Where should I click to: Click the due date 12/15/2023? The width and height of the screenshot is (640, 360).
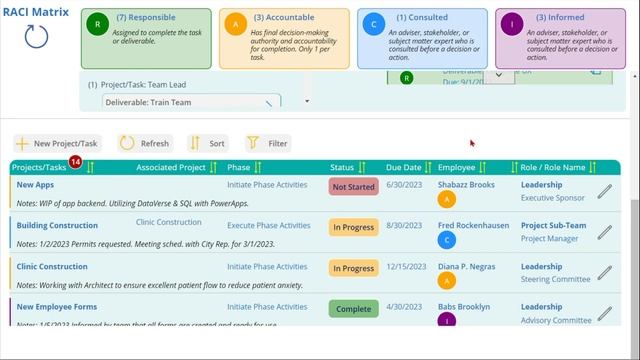tap(406, 266)
